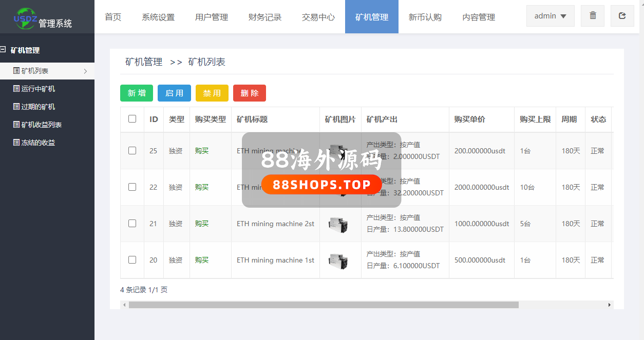Select the checkbox for row ID 21

tap(132, 224)
